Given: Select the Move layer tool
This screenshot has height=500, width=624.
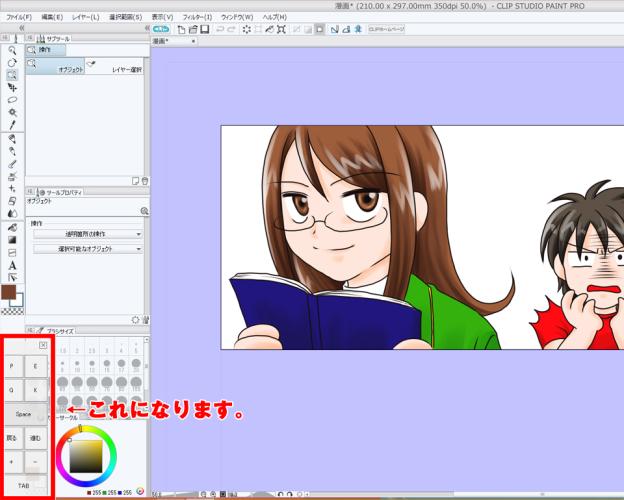Looking at the screenshot, I should pos(12,88).
